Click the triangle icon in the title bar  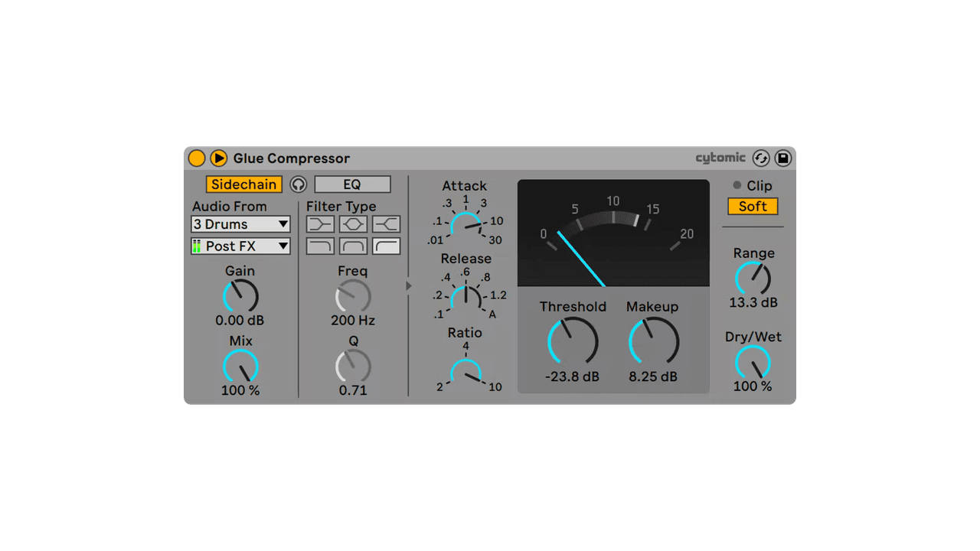218,158
